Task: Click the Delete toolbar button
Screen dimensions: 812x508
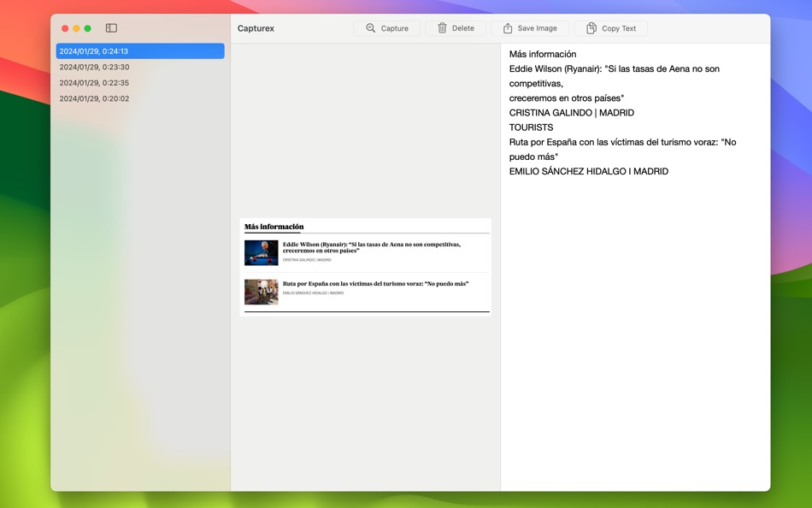Action: (x=456, y=27)
